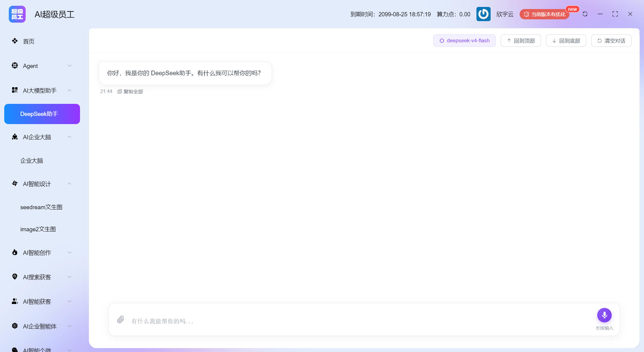Image resolution: width=644 pixels, height=352 pixels.
Task: Click the purple microphone voice button
Action: pos(604,315)
